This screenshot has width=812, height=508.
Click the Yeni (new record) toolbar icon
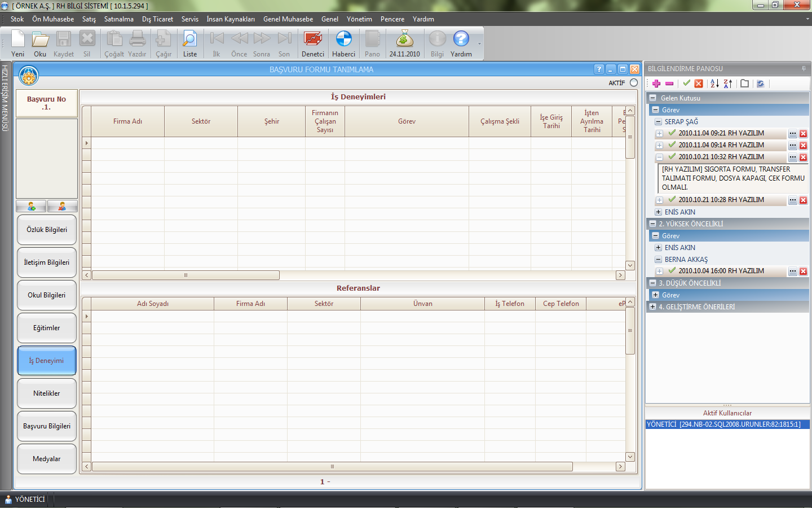pyautogui.click(x=18, y=43)
